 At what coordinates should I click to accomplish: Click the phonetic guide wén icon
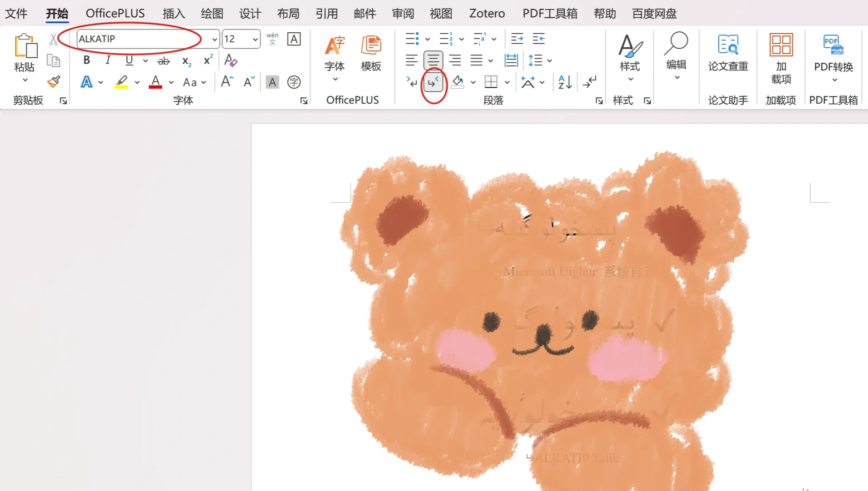click(272, 39)
